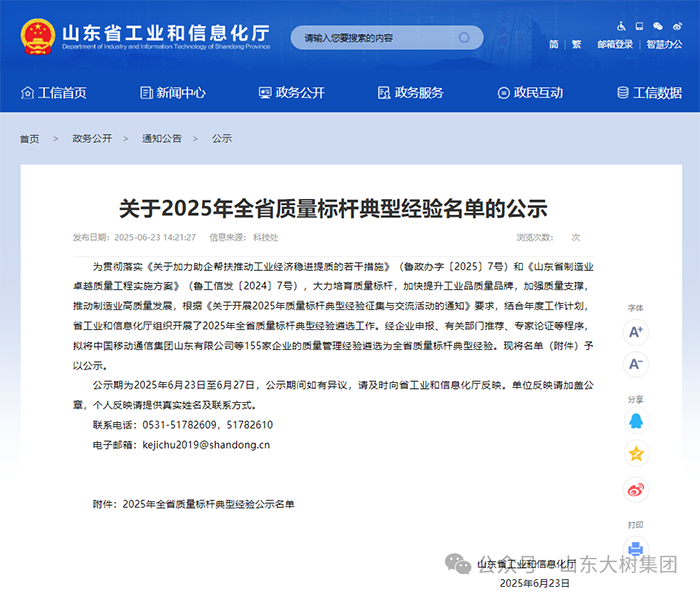700x593 pixels.
Task: Click the 邮箱登录 link
Action: tap(615, 45)
